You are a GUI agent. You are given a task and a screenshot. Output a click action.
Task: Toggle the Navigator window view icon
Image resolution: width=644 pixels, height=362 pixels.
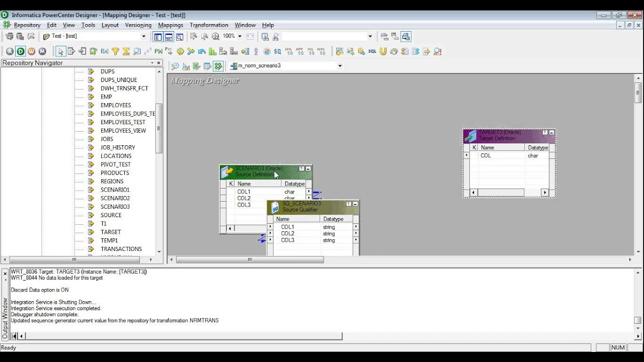(158, 36)
